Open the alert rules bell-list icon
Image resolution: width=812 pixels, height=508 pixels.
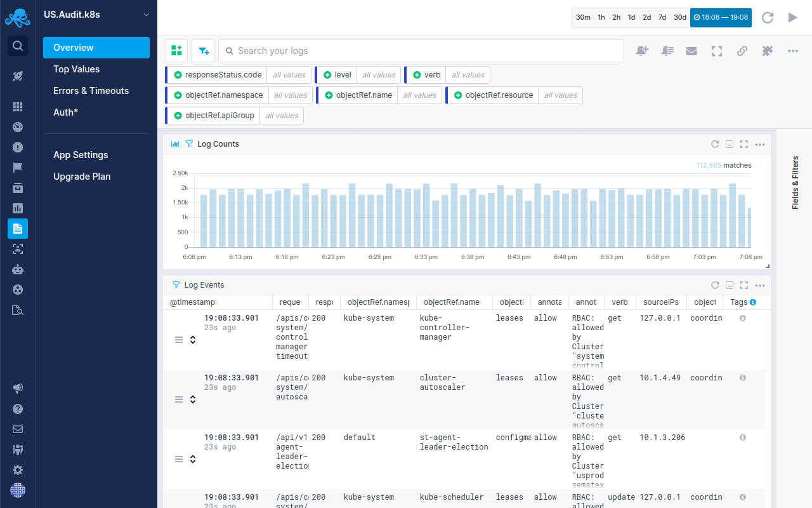click(667, 51)
